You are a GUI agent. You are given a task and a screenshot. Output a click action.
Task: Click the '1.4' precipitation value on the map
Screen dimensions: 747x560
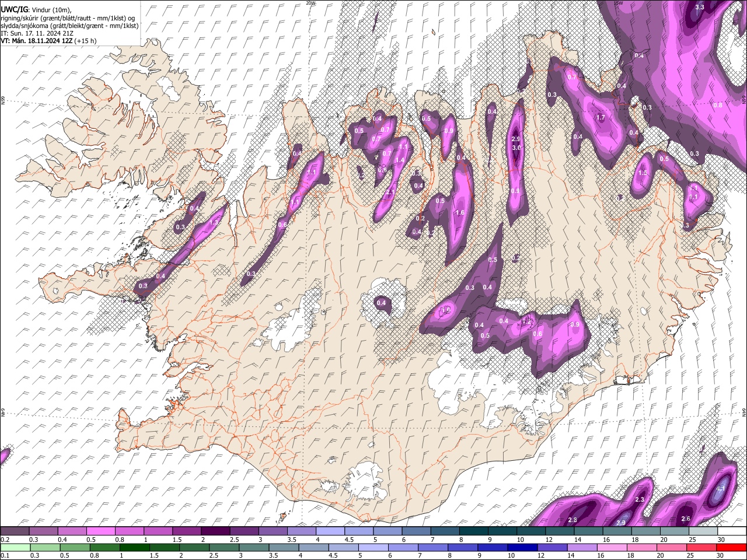click(400, 160)
